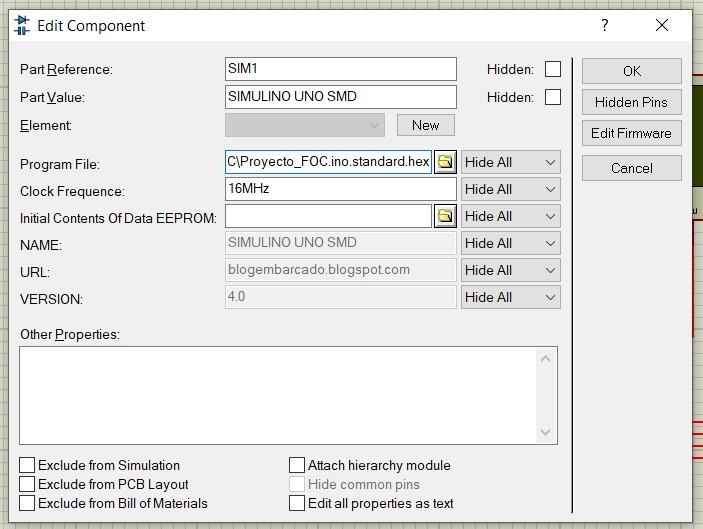
Task: Open Hidden Pins dialog
Action: [x=632, y=102]
